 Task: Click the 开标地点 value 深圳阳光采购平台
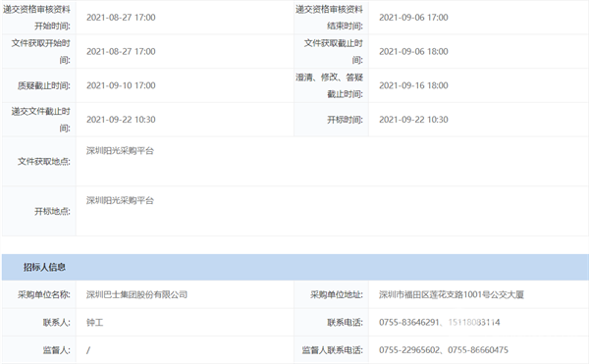click(120, 200)
